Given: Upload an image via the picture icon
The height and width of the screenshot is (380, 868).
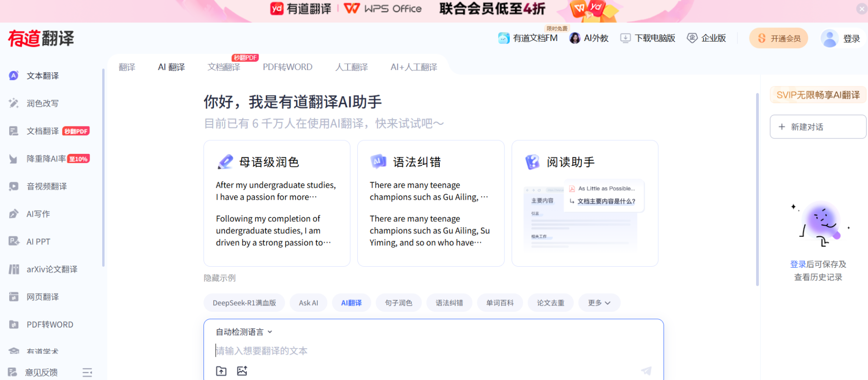Looking at the screenshot, I should click(x=242, y=371).
